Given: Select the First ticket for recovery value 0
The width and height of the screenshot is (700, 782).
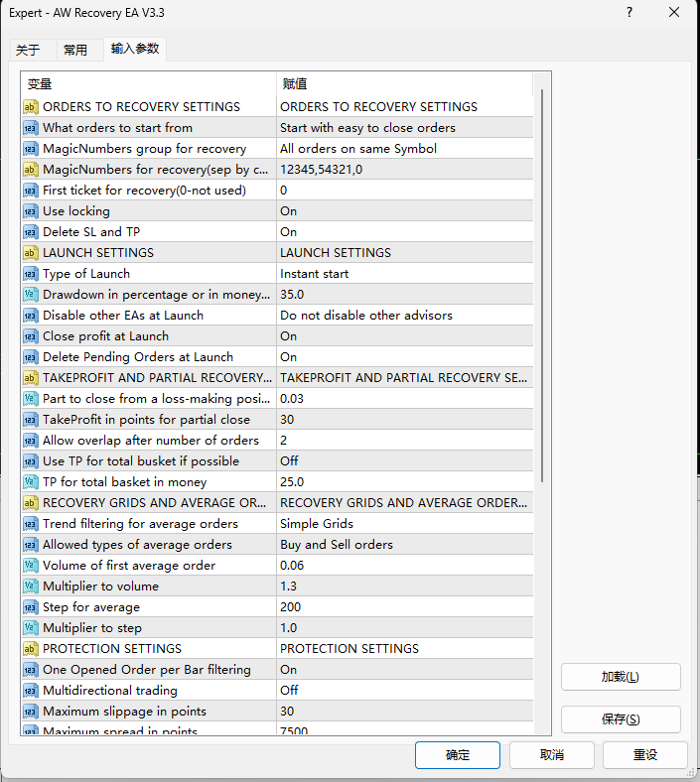Looking at the screenshot, I should (405, 190).
